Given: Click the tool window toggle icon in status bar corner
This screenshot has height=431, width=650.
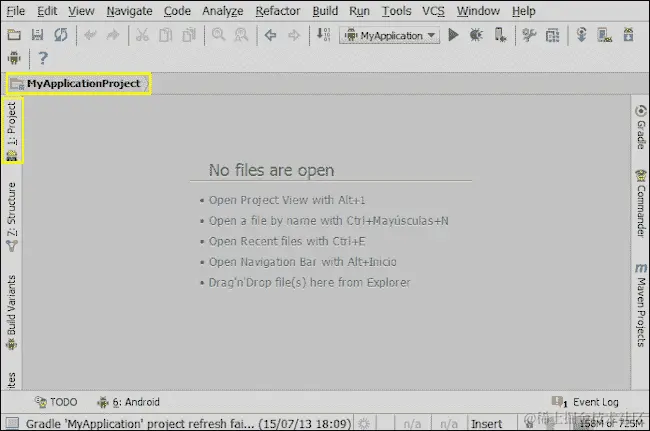Looking at the screenshot, I should coord(12,423).
